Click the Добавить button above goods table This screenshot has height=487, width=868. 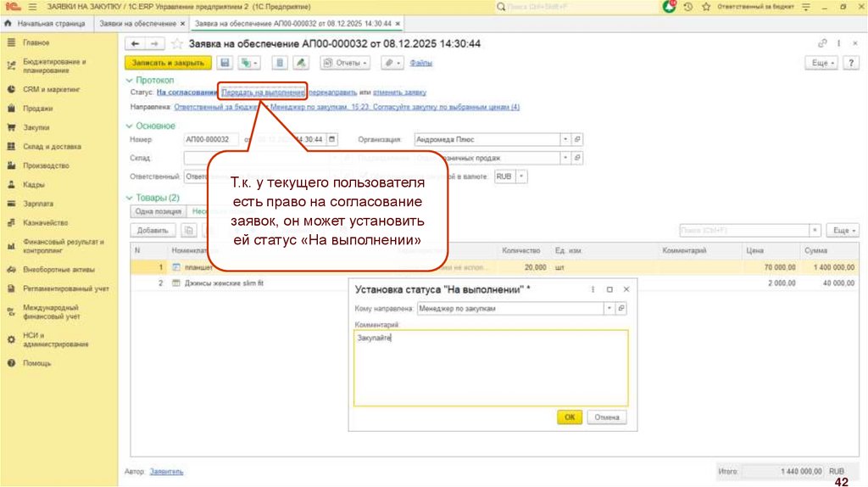coord(153,230)
